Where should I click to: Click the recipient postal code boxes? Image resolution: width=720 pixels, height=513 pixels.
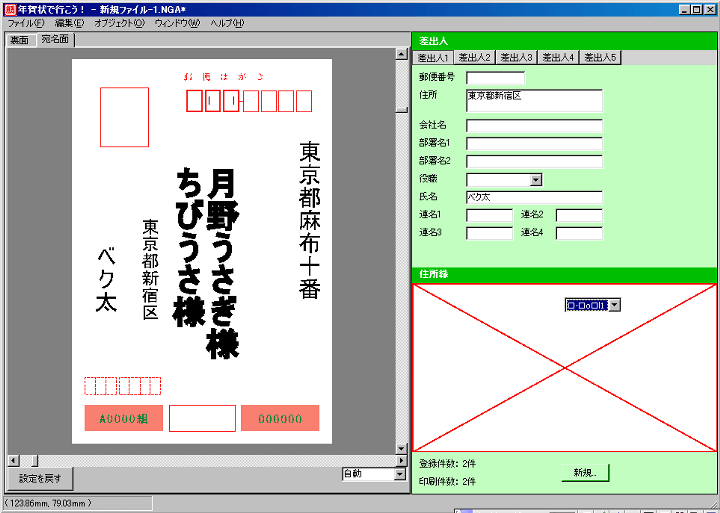249,101
